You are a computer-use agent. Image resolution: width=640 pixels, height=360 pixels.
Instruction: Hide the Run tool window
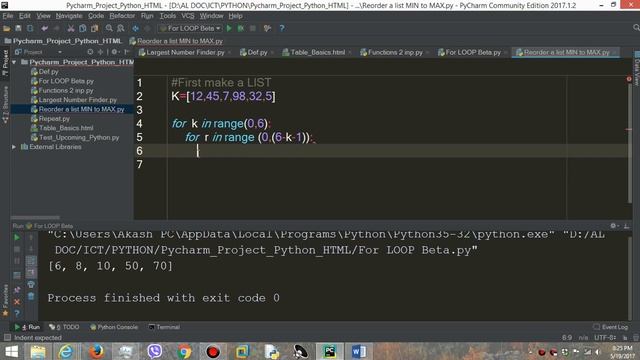tap(627, 226)
